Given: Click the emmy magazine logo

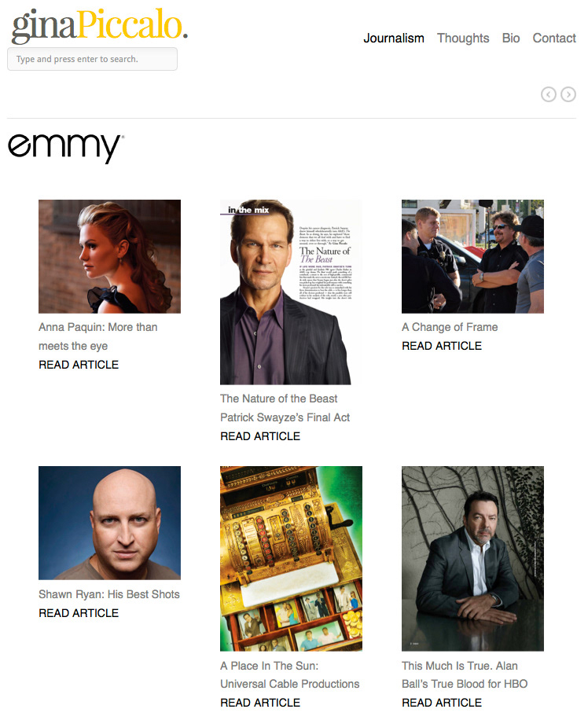Looking at the screenshot, I should click(66, 149).
